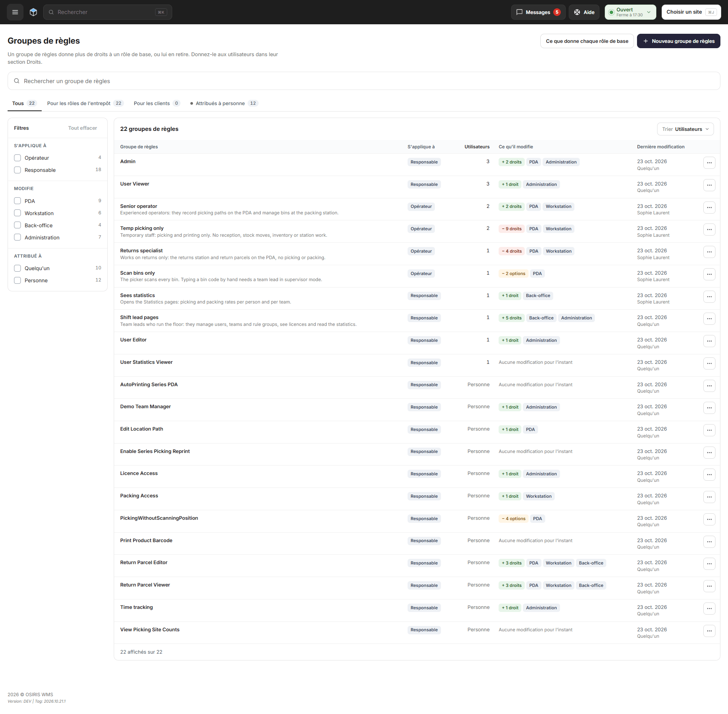
Task: Open the more-options menu for Scan bins only
Action: tap(709, 274)
